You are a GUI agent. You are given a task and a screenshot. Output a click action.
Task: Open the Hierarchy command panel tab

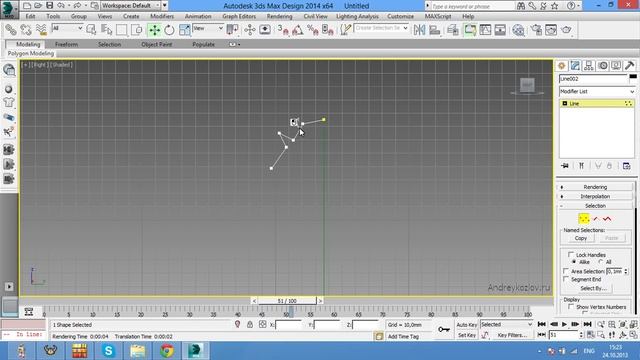(x=589, y=66)
